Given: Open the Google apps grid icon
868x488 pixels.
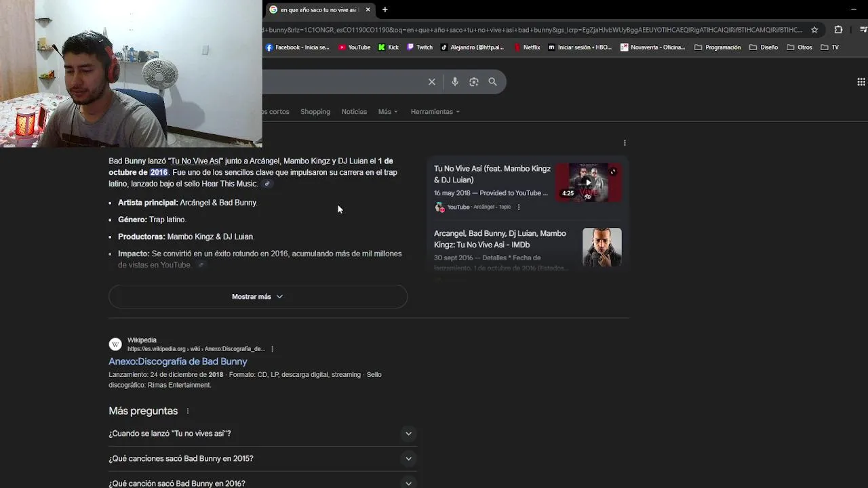Looking at the screenshot, I should click(x=861, y=82).
